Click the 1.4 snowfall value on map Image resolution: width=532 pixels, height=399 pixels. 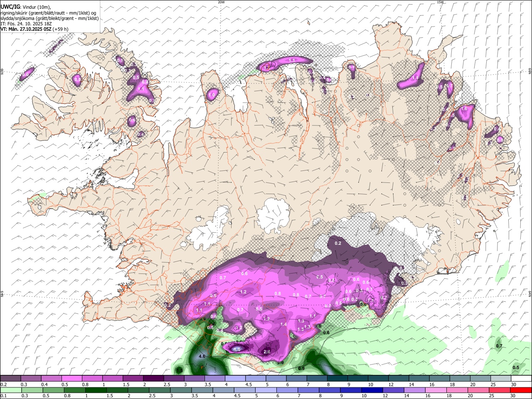(284, 324)
